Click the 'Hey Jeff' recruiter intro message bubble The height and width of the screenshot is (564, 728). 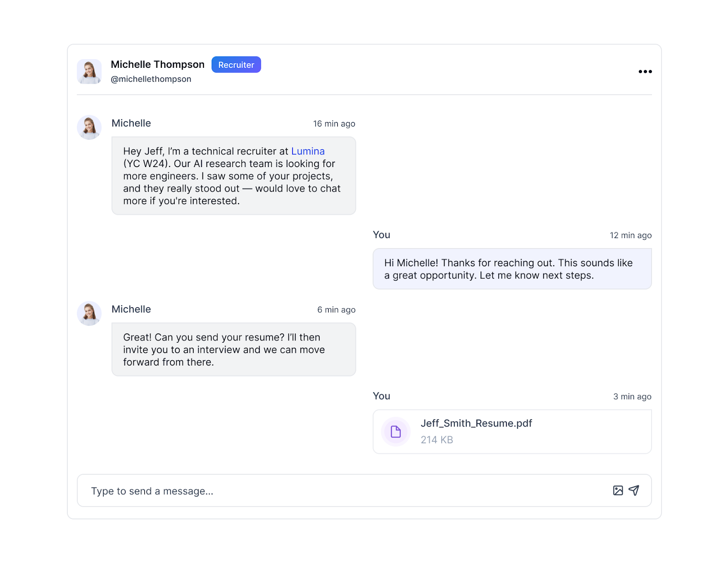point(233,176)
